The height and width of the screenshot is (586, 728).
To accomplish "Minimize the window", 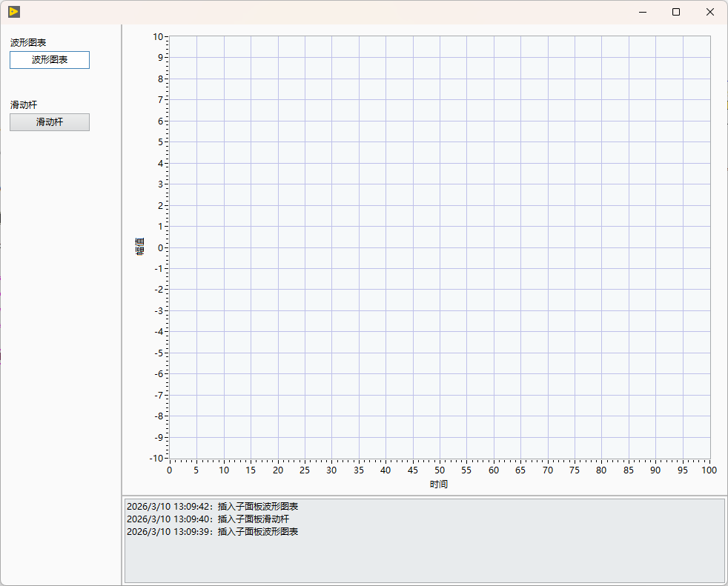I will [643, 12].
